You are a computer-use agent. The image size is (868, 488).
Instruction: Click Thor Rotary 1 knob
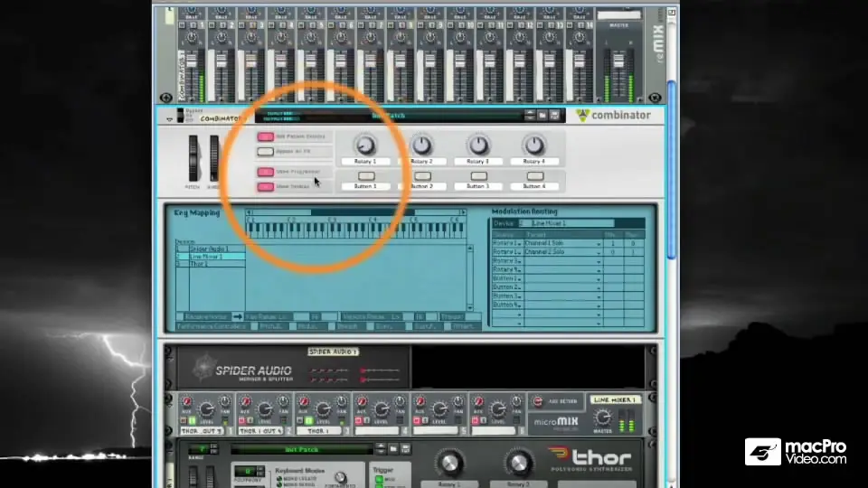pyautogui.click(x=449, y=464)
